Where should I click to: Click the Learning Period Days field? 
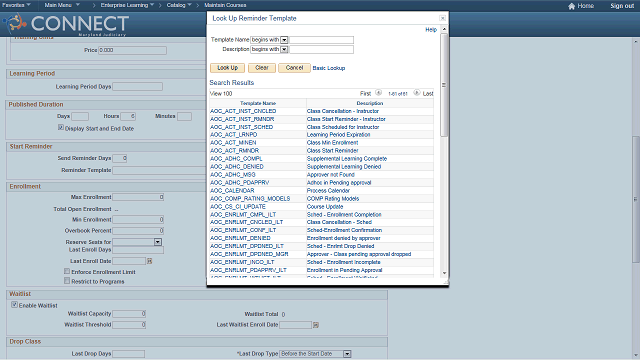click(137, 87)
